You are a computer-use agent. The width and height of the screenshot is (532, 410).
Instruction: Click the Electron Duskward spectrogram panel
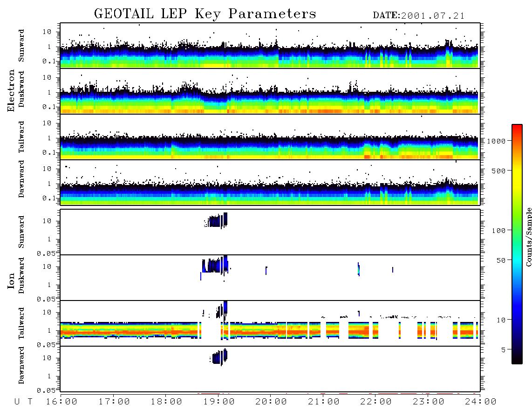(270, 91)
